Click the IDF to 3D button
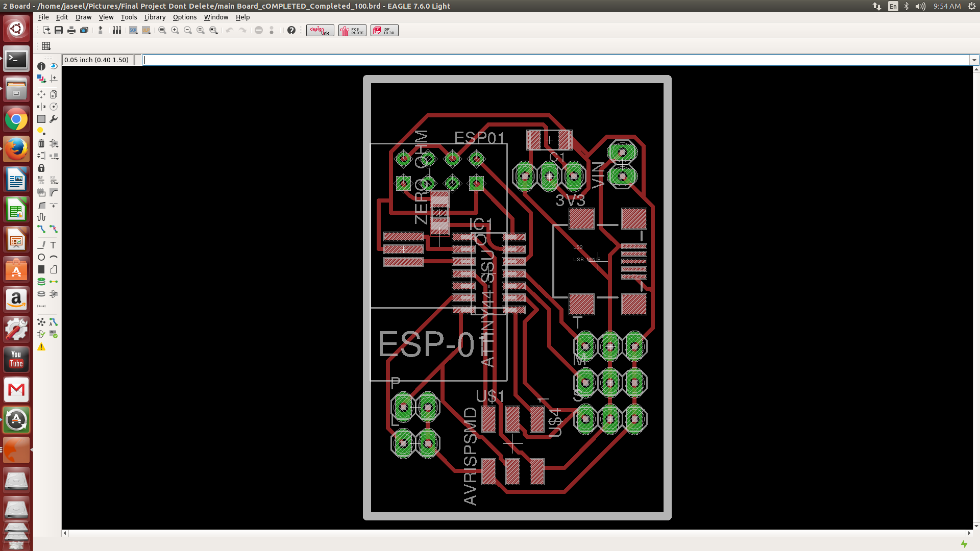This screenshot has height=551, width=980. [x=384, y=31]
